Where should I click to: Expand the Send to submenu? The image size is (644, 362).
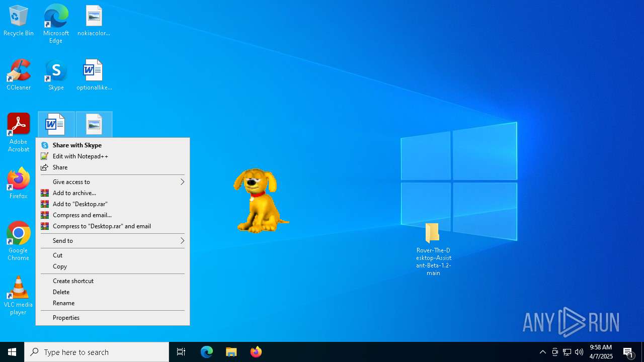[113, 240]
